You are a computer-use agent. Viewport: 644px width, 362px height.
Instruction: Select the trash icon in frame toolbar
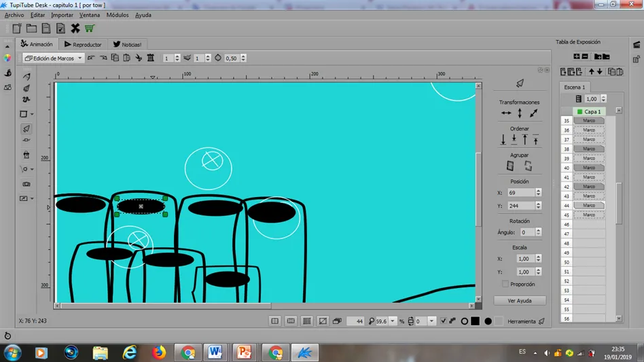(x=151, y=58)
